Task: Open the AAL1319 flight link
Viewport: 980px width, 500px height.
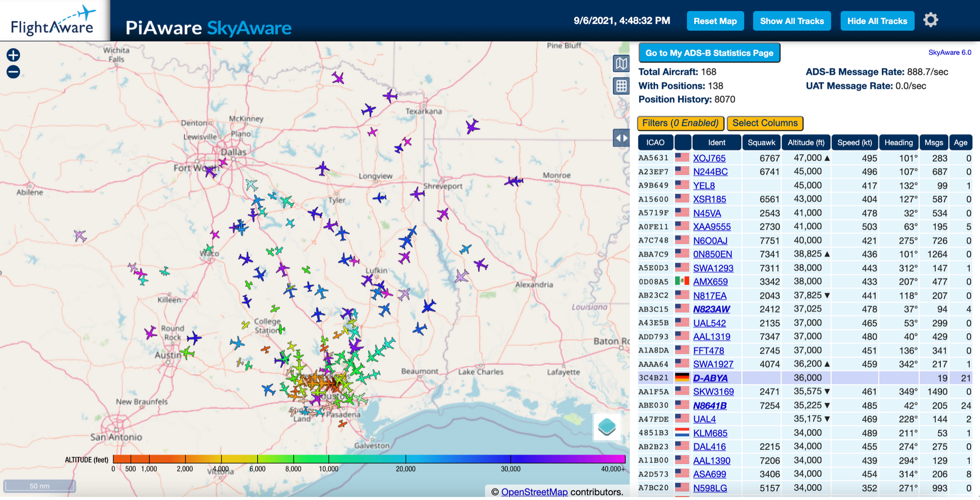Action: [711, 336]
